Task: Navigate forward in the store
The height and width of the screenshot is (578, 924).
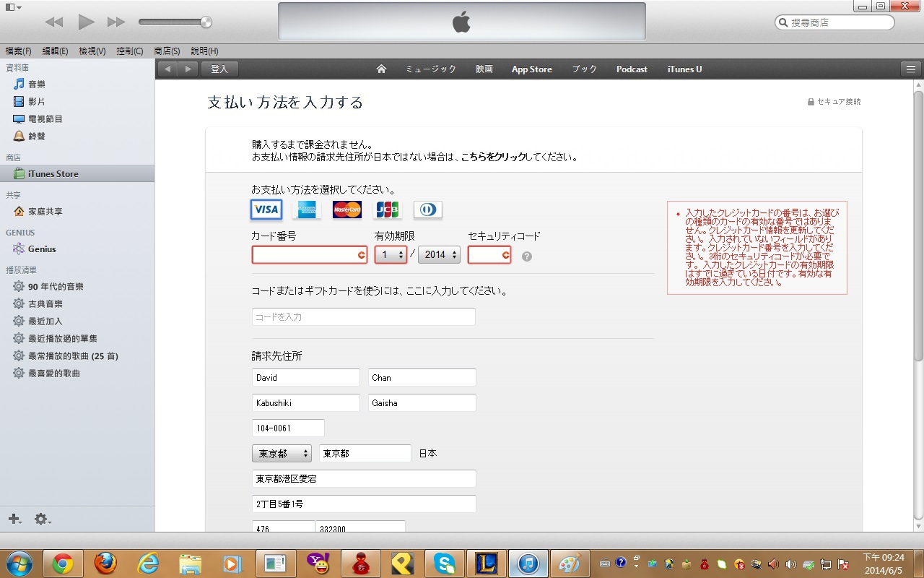Action: 188,69
